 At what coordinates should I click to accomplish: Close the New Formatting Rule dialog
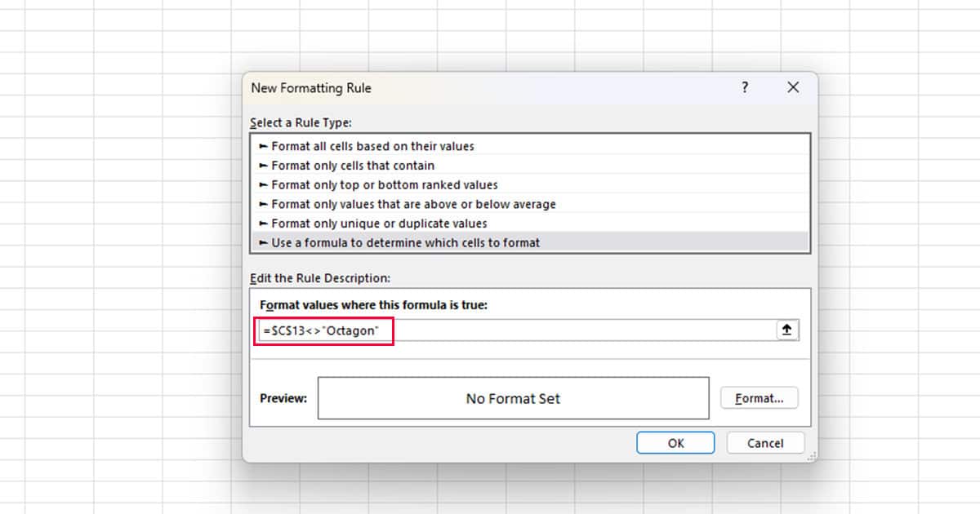point(792,88)
